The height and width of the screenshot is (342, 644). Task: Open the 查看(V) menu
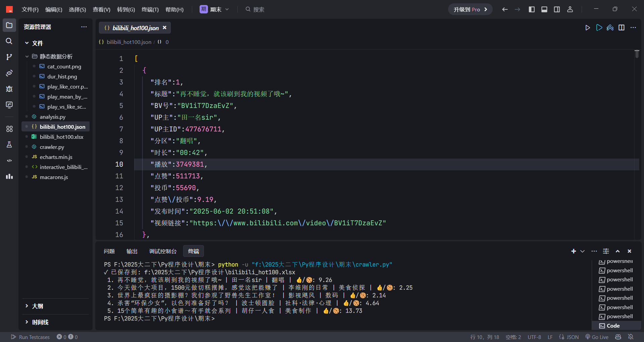(x=102, y=9)
